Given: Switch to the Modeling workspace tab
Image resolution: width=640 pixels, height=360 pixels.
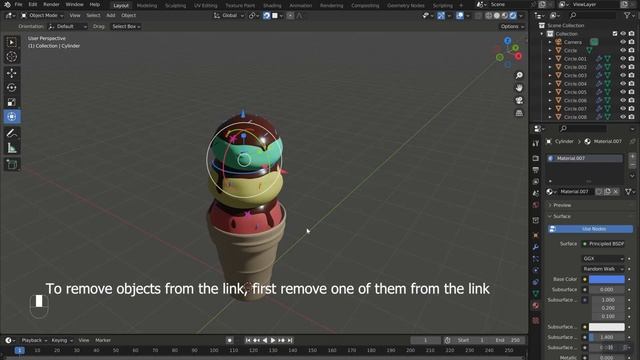Looking at the screenshot, I should point(147,5).
